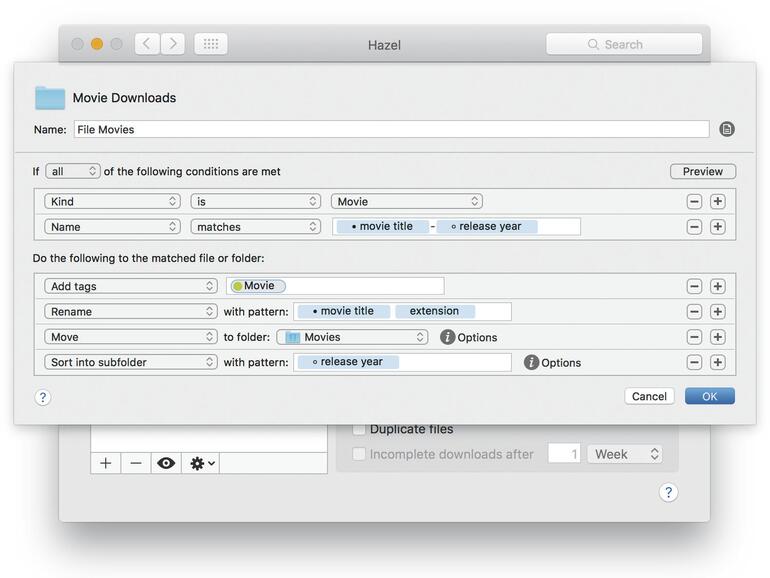This screenshot has height=578, width=770.
Task: Add a new rule with plus button
Action: point(106,463)
